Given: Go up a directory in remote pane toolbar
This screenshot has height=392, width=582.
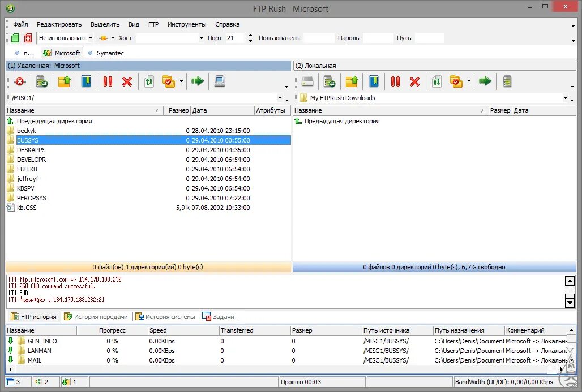Looking at the screenshot, I should click(x=64, y=81).
